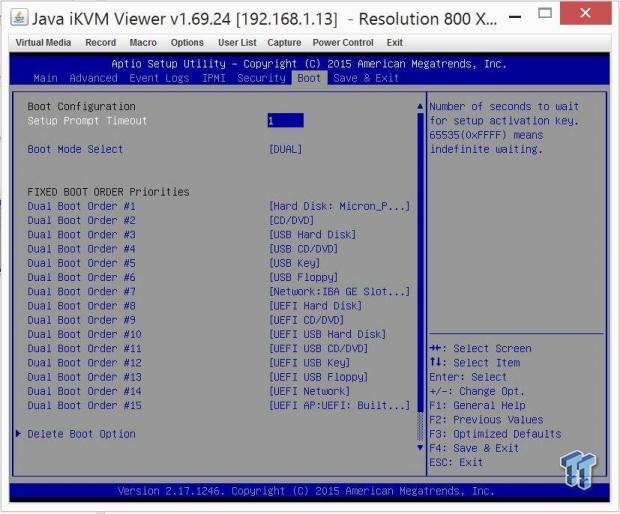Click the scroll up arrow of the boot list
This screenshot has height=514, width=620.
pyautogui.click(x=420, y=106)
